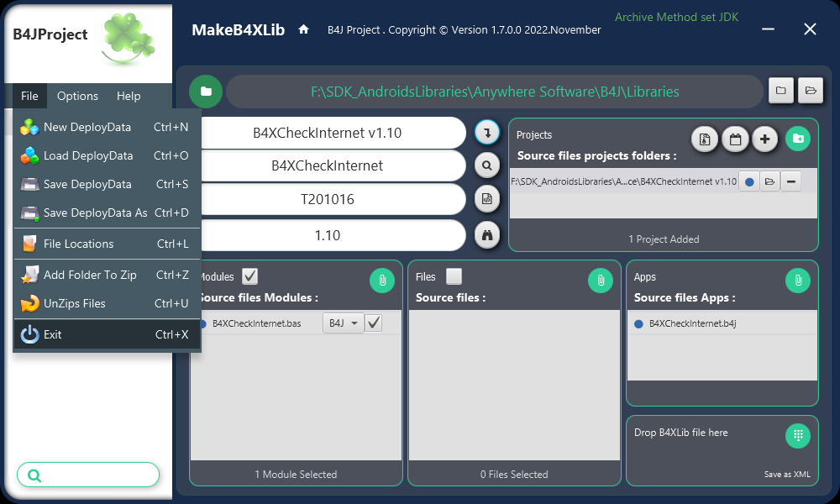Screen dimensions: 840x504
Task: Click the code file button beside T201016
Action: click(487, 199)
